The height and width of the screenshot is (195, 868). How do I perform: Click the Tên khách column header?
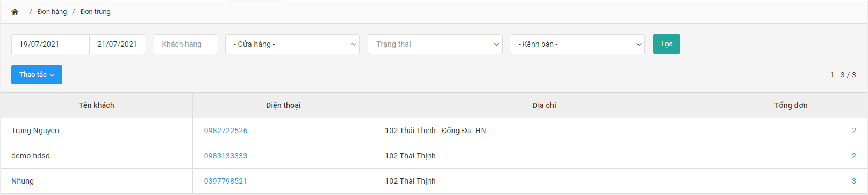click(97, 105)
